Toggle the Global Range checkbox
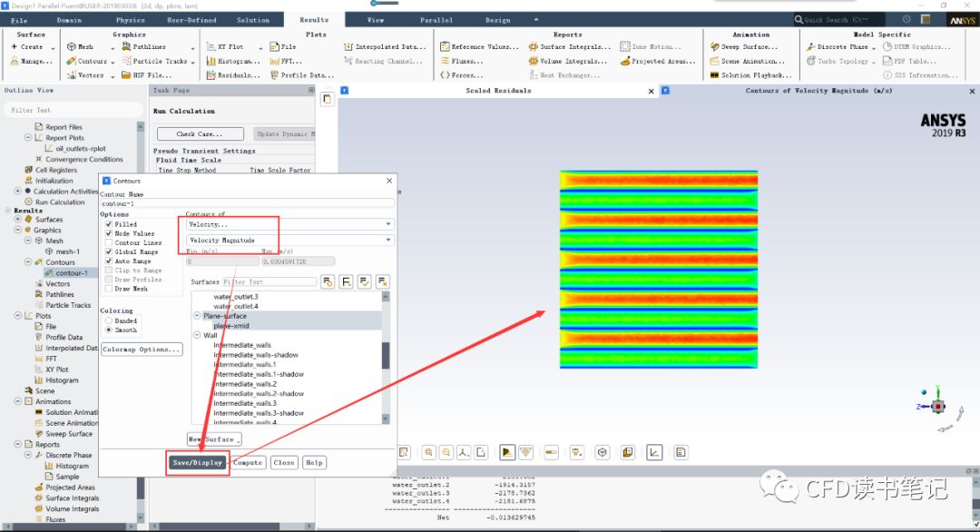The width and height of the screenshot is (980, 532). click(x=109, y=252)
